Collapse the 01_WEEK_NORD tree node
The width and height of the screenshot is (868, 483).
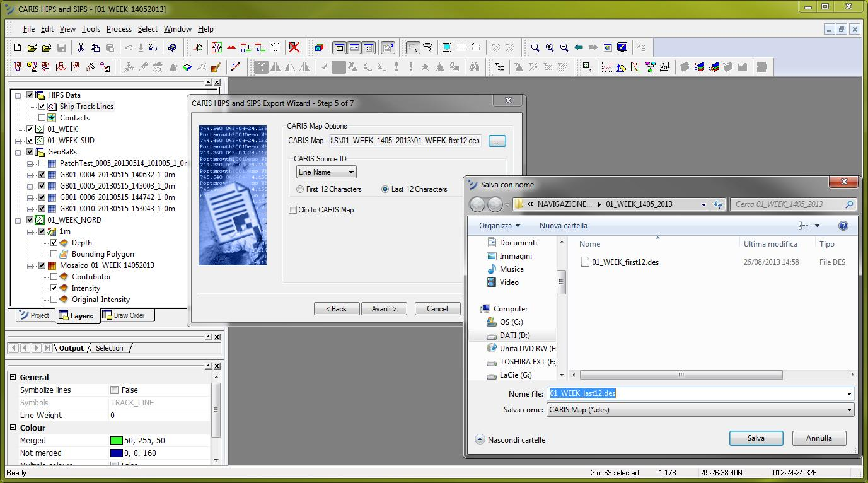[x=18, y=220]
